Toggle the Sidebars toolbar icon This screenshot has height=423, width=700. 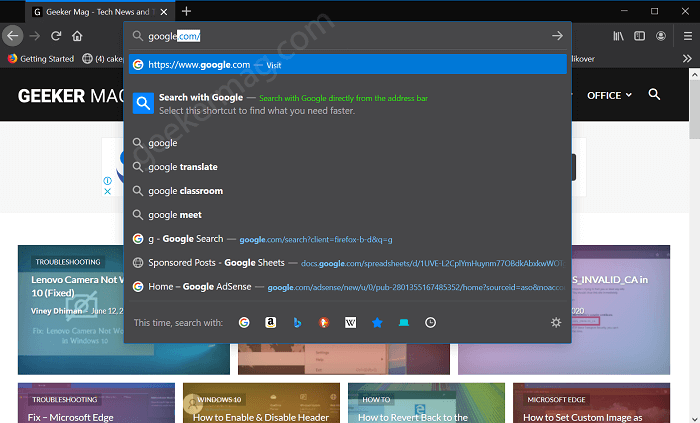click(x=640, y=36)
